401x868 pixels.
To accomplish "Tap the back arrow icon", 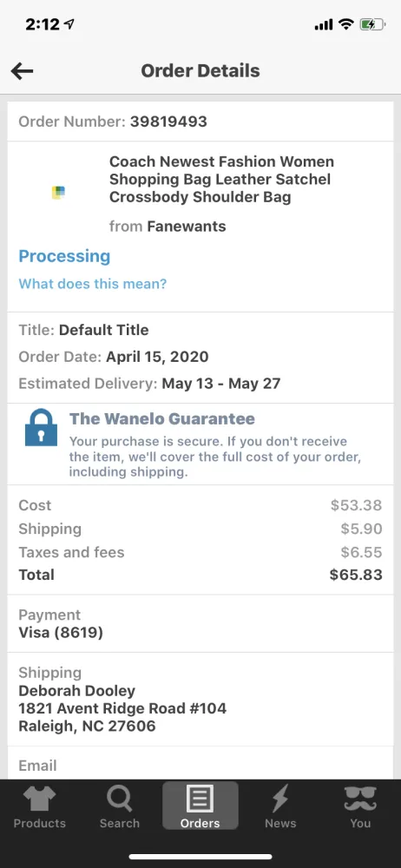I will coord(23,71).
